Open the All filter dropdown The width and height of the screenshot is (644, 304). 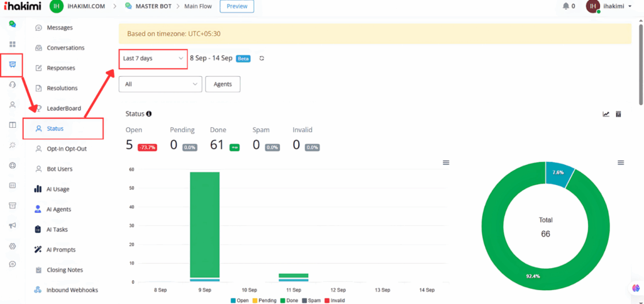point(160,84)
